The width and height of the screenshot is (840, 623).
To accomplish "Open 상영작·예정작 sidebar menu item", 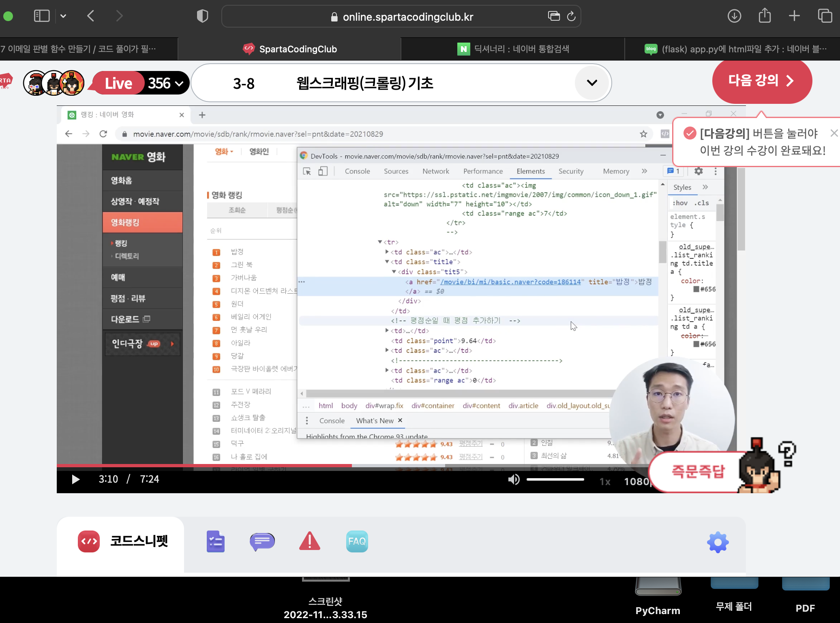I will coord(142,201).
